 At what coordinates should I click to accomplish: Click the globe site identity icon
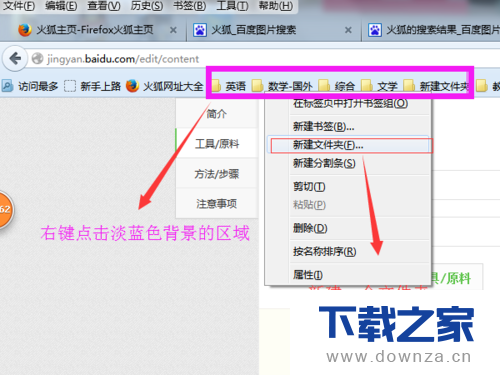37,59
